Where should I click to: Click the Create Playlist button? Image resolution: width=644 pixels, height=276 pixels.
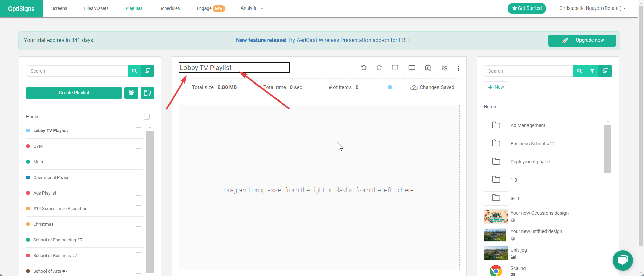tap(74, 93)
